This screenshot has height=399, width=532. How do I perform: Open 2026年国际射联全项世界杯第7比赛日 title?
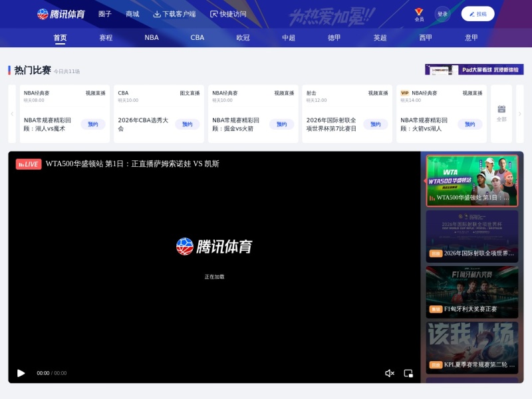click(x=331, y=124)
